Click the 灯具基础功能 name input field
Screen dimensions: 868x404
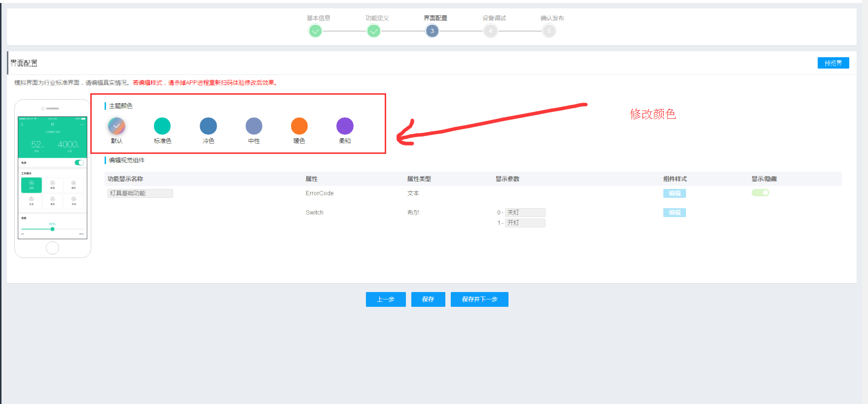[140, 193]
